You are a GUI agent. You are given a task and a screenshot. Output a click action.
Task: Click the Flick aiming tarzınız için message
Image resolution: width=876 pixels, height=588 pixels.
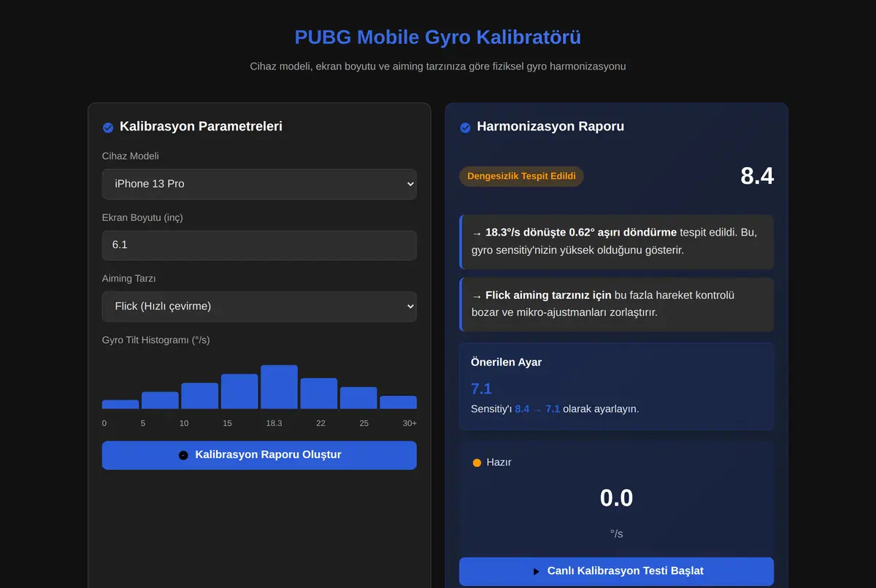click(x=616, y=304)
